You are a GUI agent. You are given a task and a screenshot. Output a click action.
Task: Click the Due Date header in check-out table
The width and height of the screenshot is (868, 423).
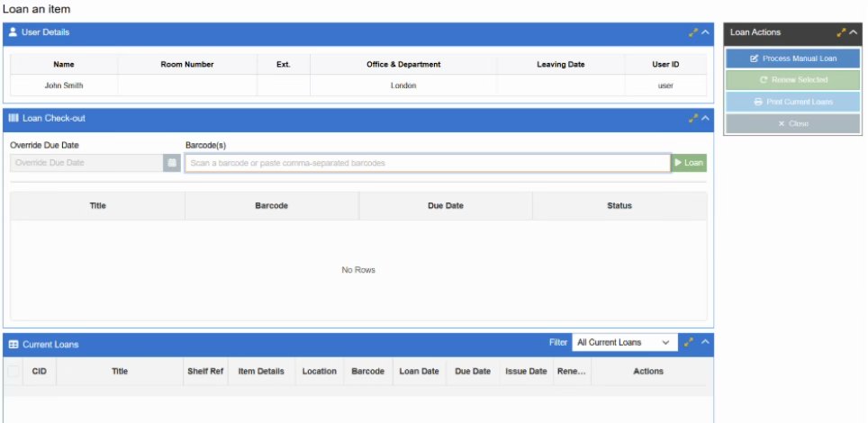pos(446,205)
